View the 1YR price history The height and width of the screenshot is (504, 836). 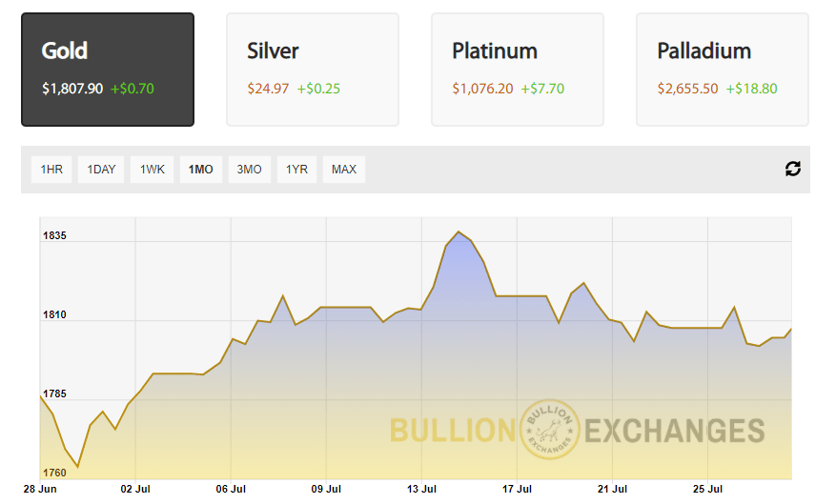point(296,170)
